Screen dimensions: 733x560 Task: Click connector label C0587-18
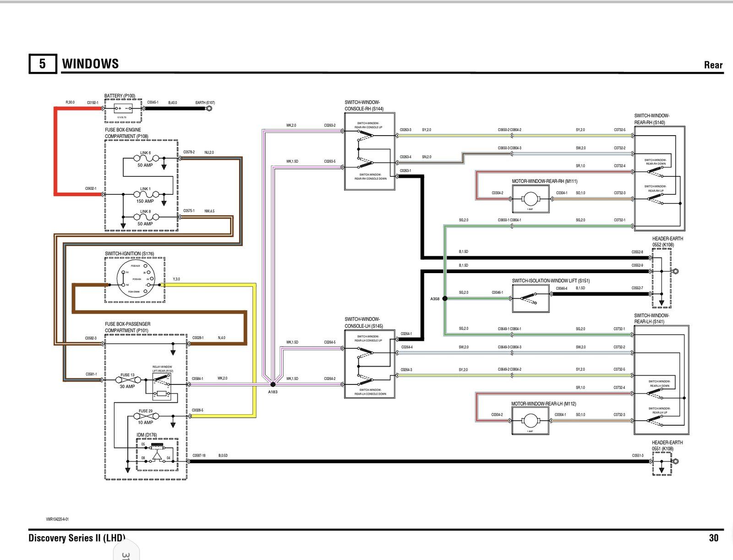click(x=199, y=456)
